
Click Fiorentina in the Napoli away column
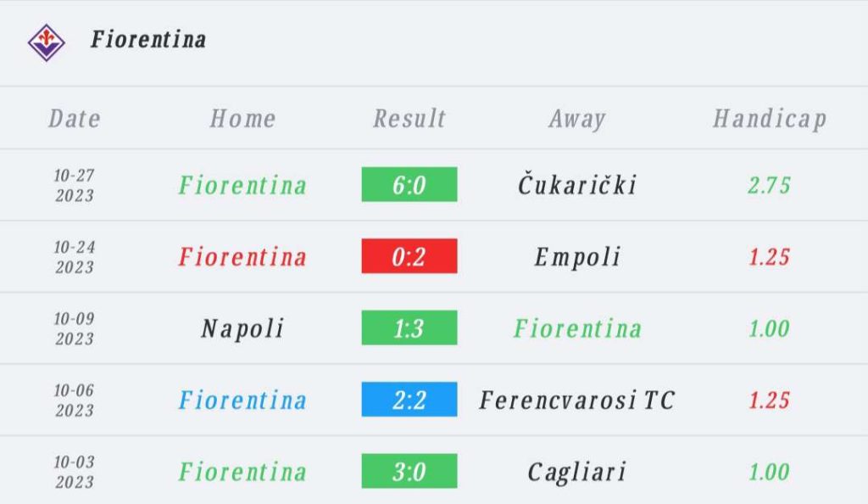pyautogui.click(x=577, y=328)
